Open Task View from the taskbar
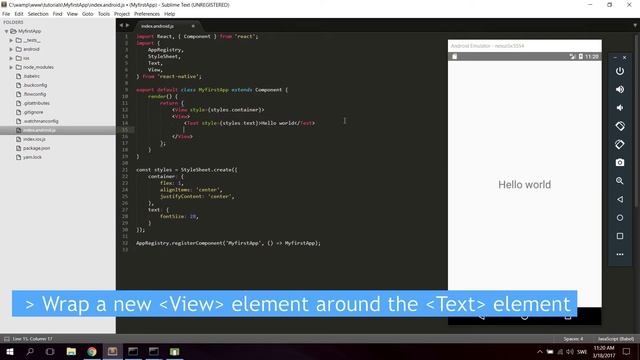This screenshot has width=640, height=360. click(x=50, y=351)
